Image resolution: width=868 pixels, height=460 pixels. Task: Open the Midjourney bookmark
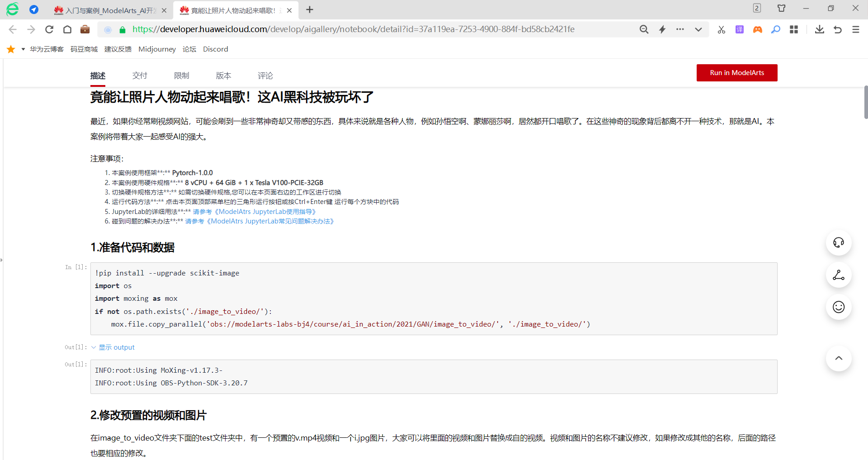point(157,49)
